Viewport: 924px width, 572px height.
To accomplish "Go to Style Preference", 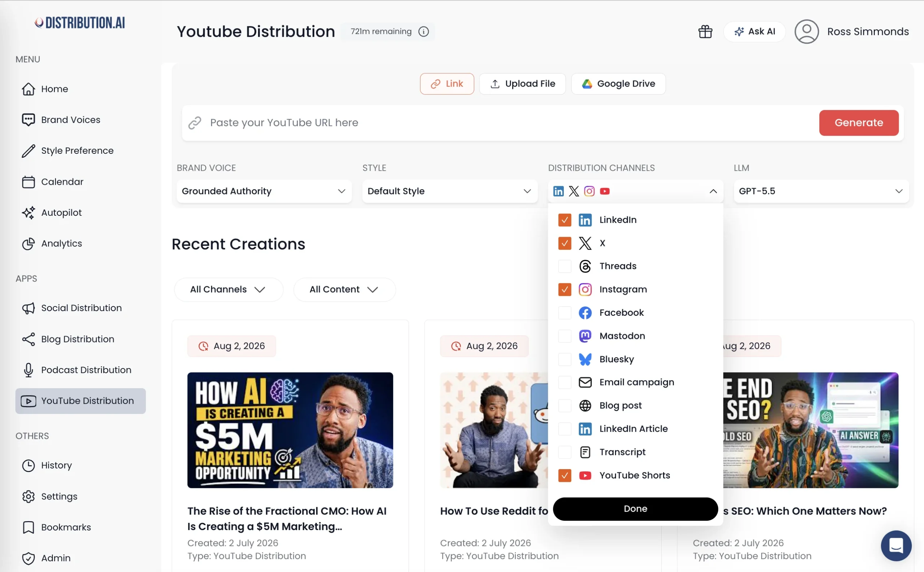I will (x=68, y=150).
